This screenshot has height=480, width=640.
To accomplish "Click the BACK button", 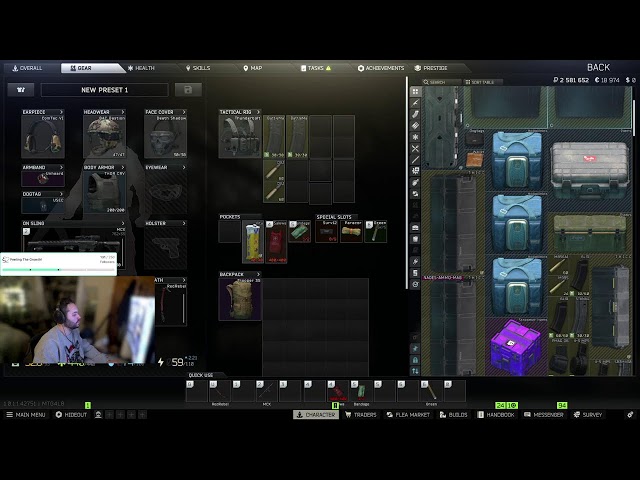I will [598, 67].
